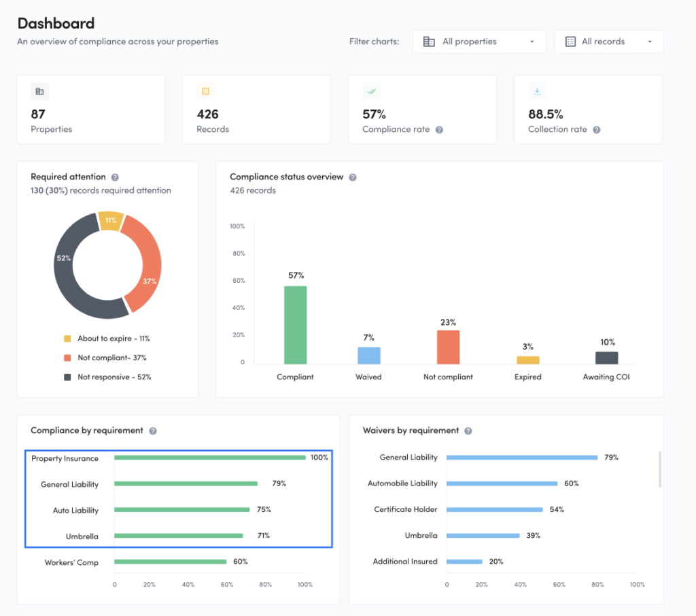Click the 57% compliance rate value
Image resolution: width=696 pixels, height=616 pixels.
375,115
